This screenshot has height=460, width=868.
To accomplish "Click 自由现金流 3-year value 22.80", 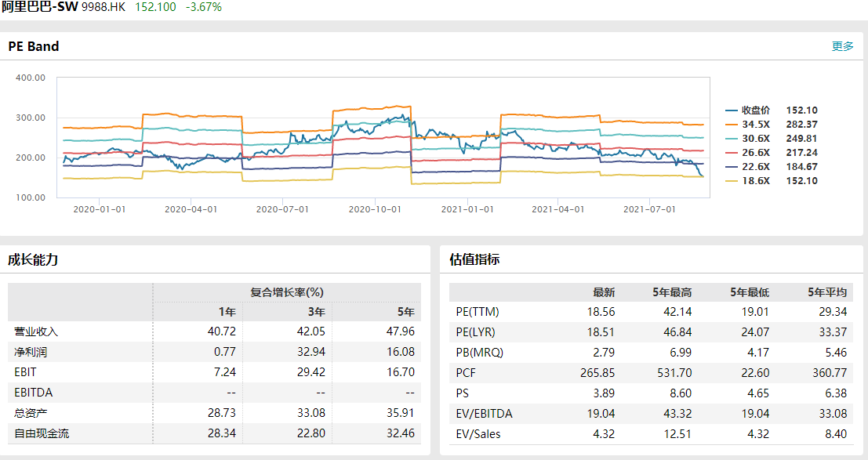I will [x=311, y=433].
